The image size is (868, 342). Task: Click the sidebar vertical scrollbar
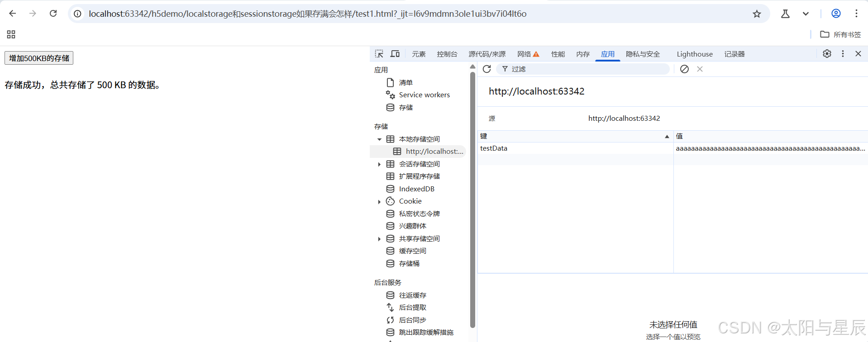[x=472, y=199]
